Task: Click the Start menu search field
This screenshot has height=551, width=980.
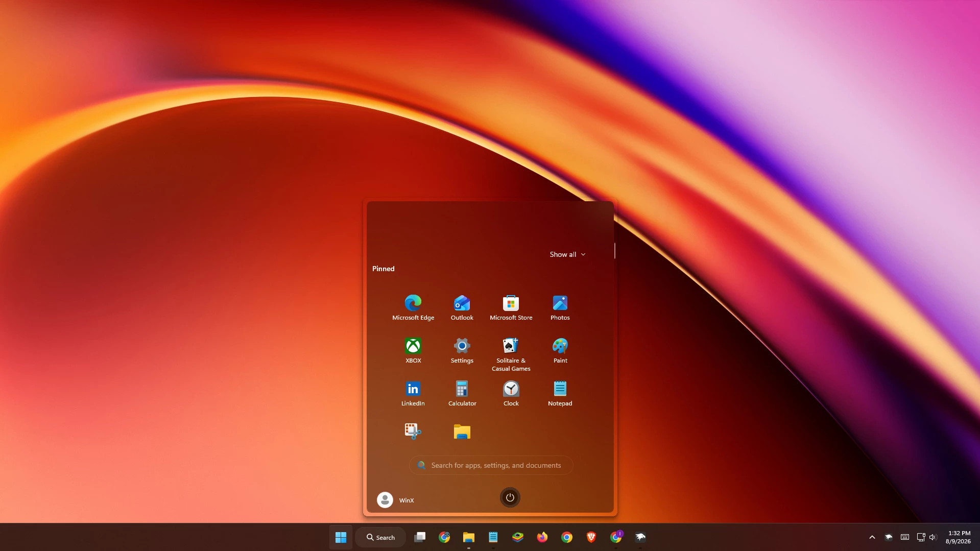Action: 491,465
